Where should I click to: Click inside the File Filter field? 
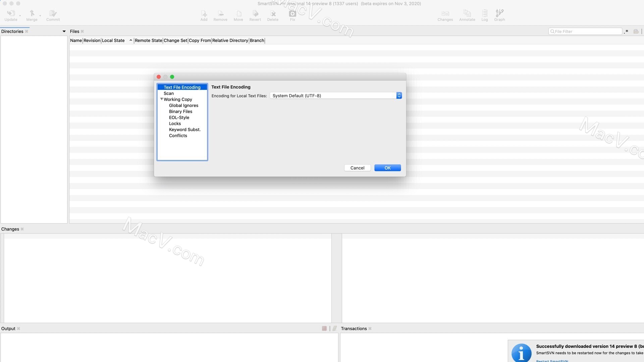pos(587,31)
